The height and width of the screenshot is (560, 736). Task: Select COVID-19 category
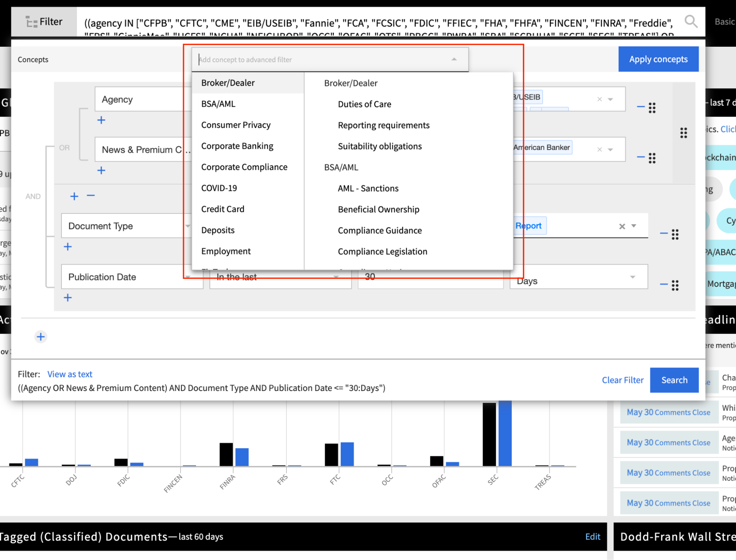pos(248,188)
